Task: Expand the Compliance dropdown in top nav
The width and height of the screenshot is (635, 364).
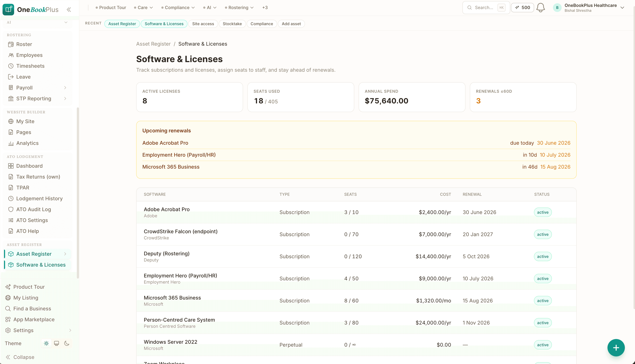Action: (x=178, y=7)
